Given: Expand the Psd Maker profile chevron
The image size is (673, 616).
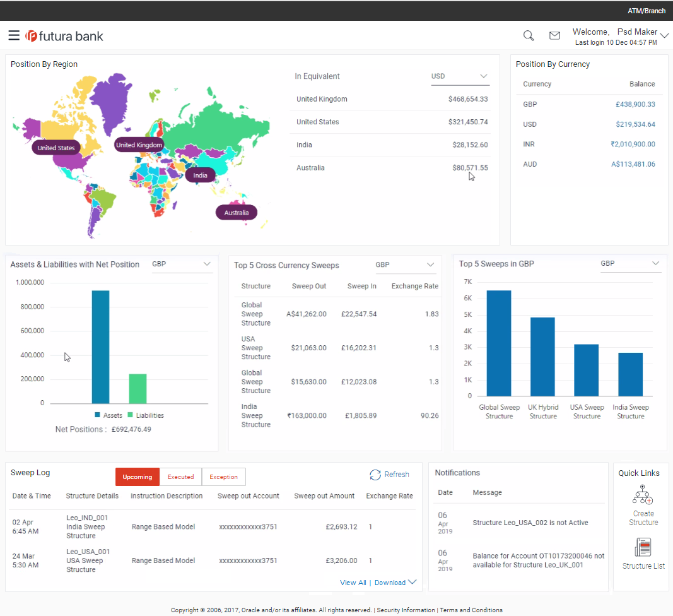Looking at the screenshot, I should coord(664,35).
